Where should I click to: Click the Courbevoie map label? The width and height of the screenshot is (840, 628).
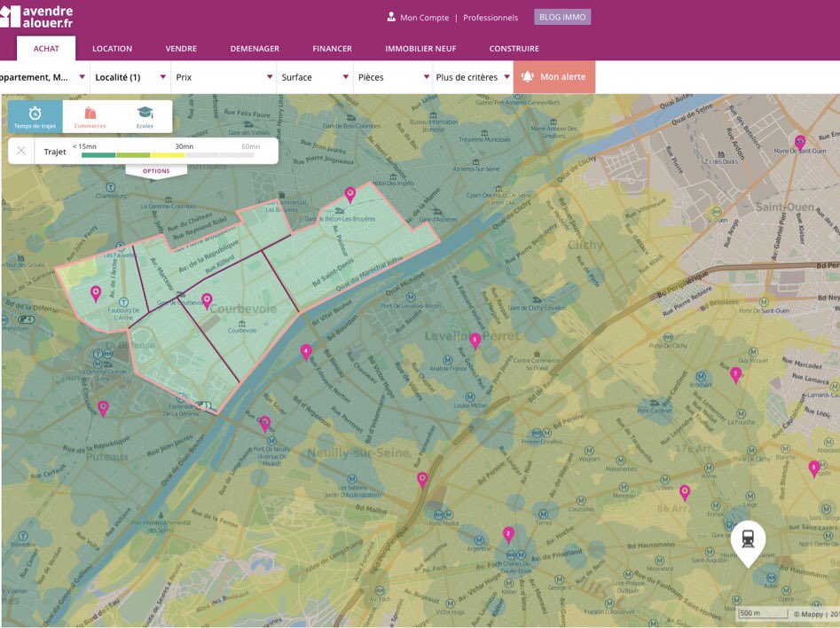pos(243,309)
